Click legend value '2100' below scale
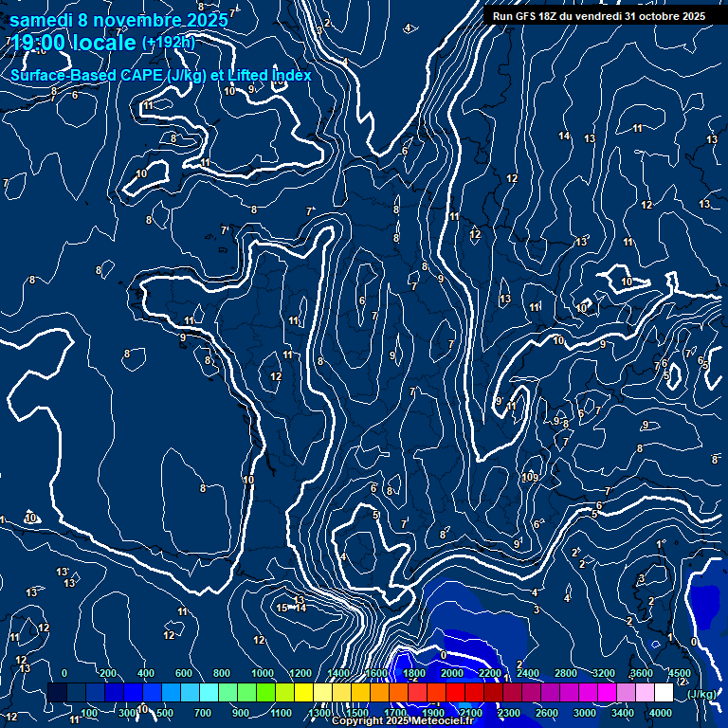Viewport: 728px width, 728px height. tap(471, 713)
